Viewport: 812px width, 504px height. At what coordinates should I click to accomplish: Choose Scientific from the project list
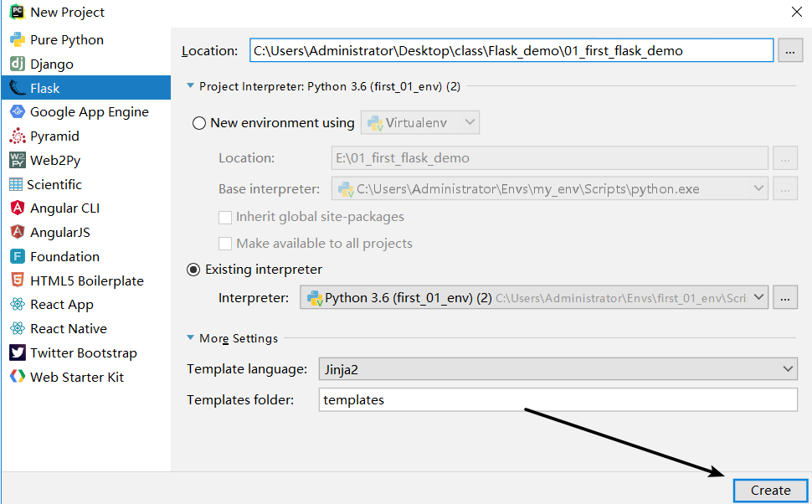click(x=54, y=184)
